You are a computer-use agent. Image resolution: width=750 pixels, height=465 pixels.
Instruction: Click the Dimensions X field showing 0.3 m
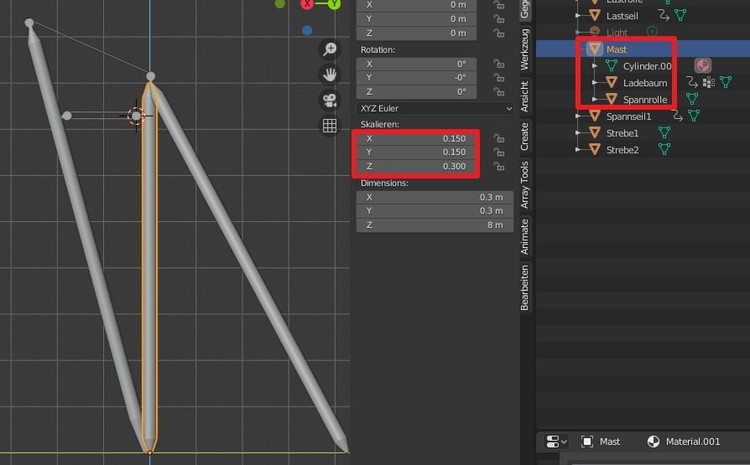pyautogui.click(x=435, y=197)
